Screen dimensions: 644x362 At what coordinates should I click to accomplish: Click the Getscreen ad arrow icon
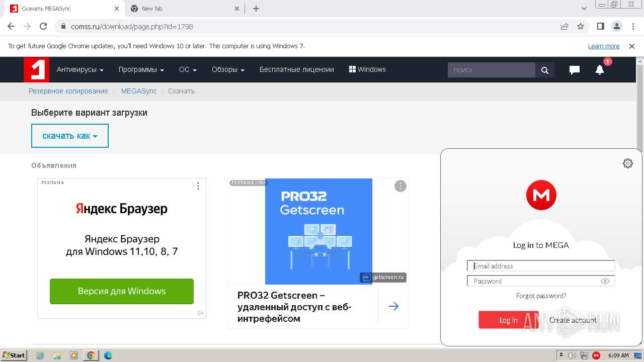393,306
